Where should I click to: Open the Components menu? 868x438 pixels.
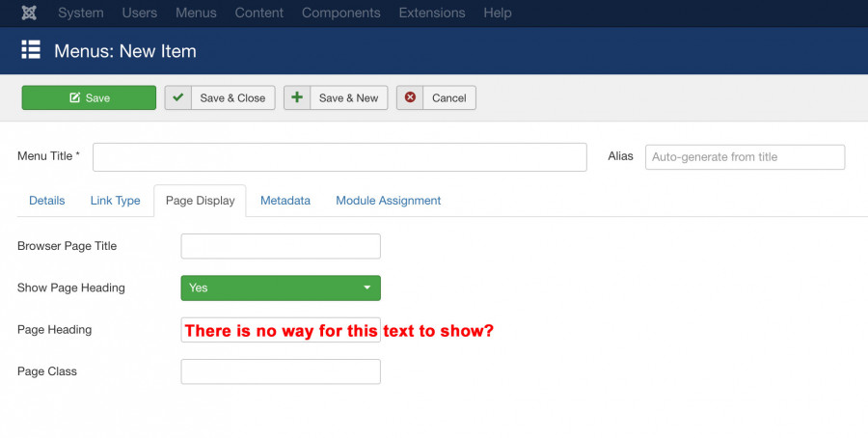[341, 13]
